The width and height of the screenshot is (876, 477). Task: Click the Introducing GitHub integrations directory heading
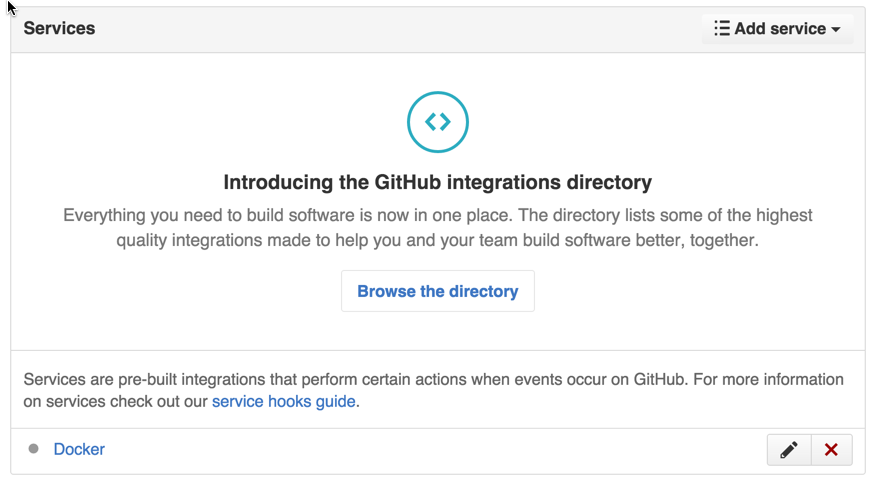[x=437, y=182]
